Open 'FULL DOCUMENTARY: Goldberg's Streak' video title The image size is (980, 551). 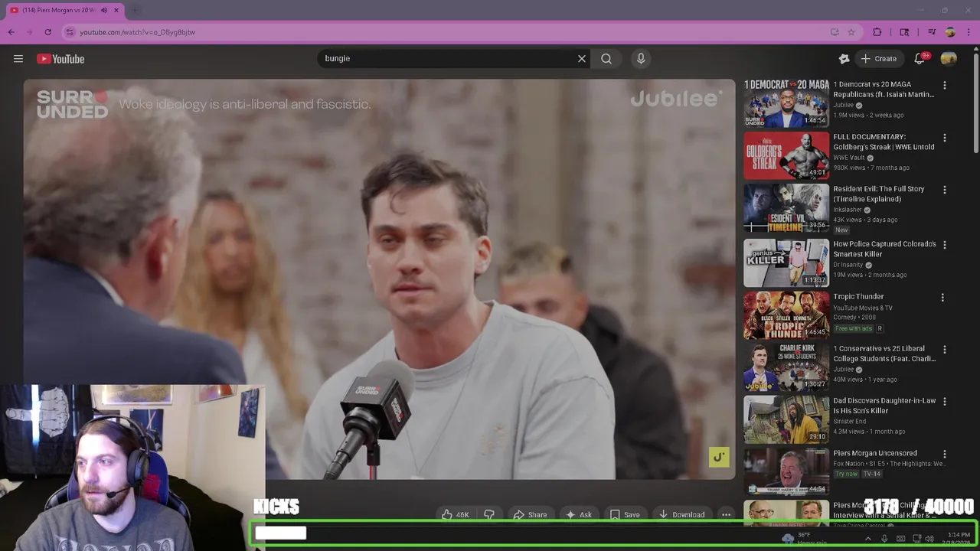point(884,142)
